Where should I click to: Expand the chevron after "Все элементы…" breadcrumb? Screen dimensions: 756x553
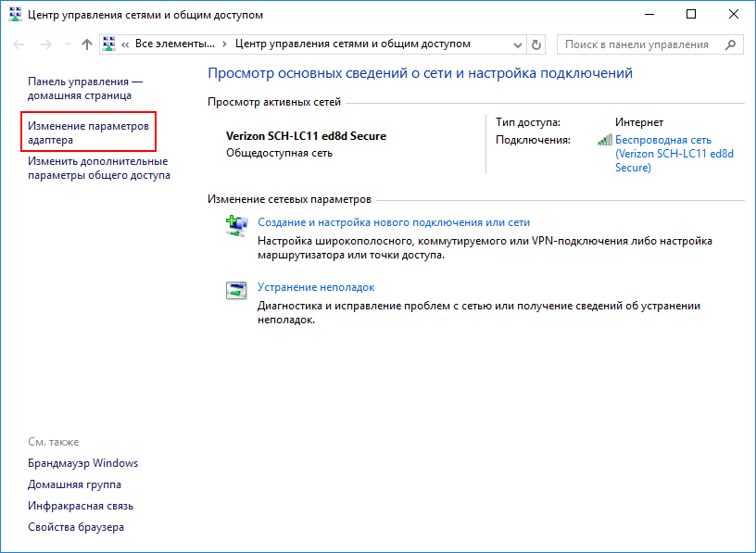(x=225, y=44)
